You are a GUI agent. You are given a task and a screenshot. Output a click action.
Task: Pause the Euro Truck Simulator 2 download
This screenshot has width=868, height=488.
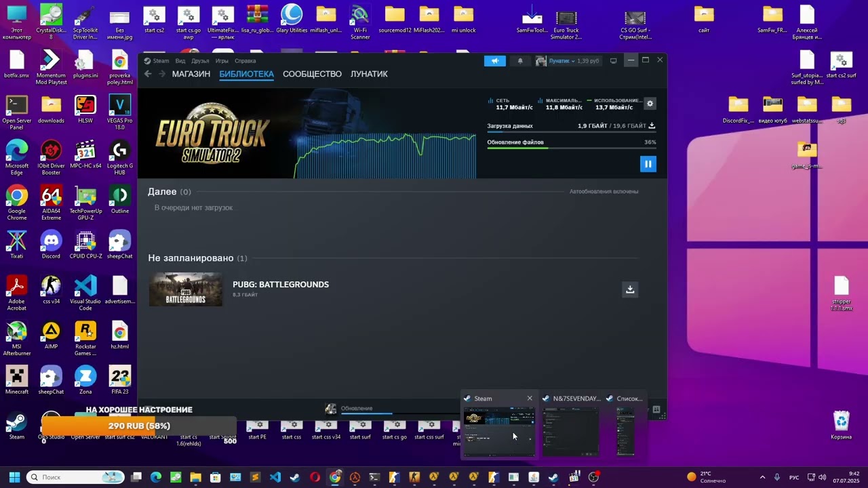[648, 164]
